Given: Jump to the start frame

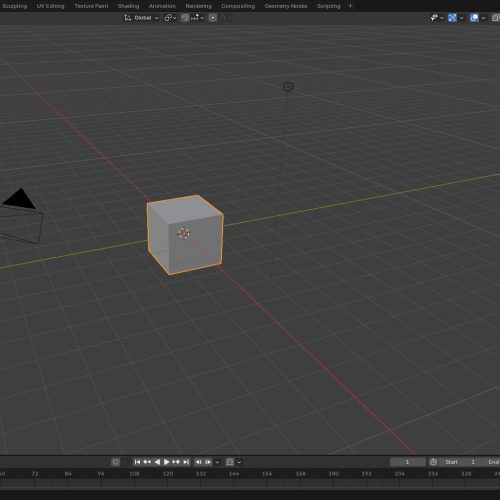Looking at the screenshot, I should tap(137, 462).
